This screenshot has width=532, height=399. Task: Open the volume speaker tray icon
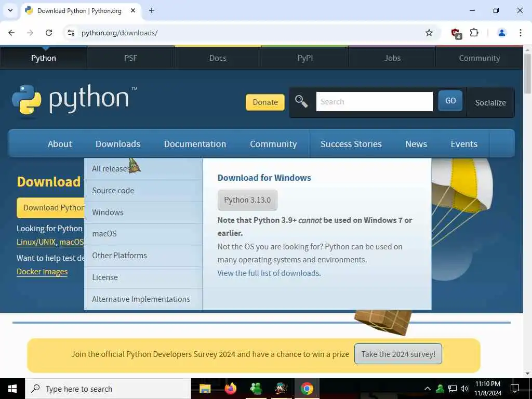(x=464, y=389)
